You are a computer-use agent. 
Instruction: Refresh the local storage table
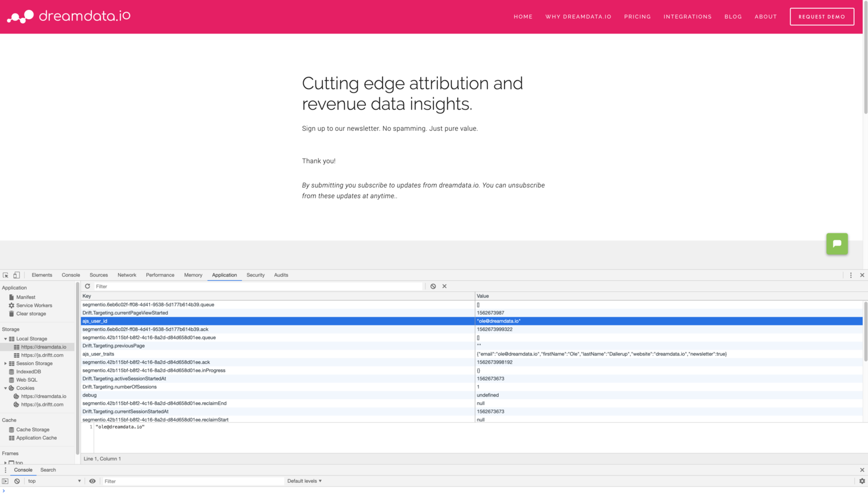87,286
